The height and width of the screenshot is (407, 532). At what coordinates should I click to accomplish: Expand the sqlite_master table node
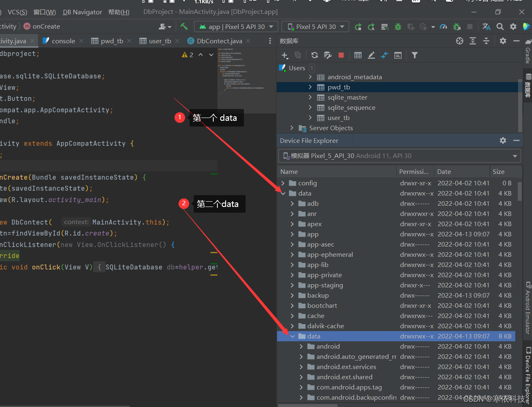(310, 97)
